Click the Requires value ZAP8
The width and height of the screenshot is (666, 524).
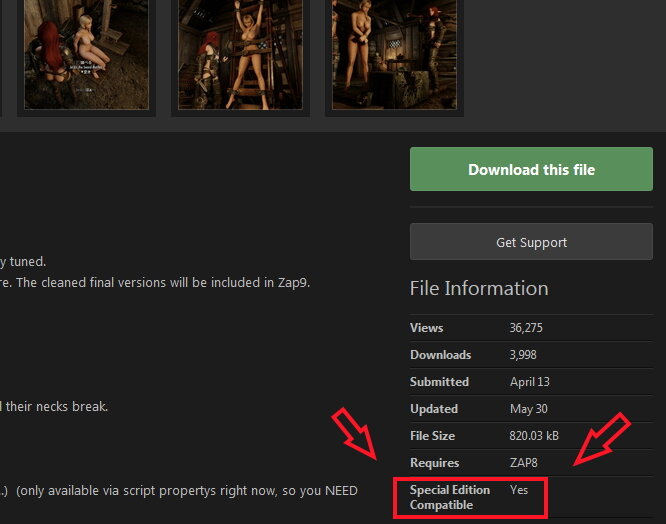pyautogui.click(x=523, y=462)
